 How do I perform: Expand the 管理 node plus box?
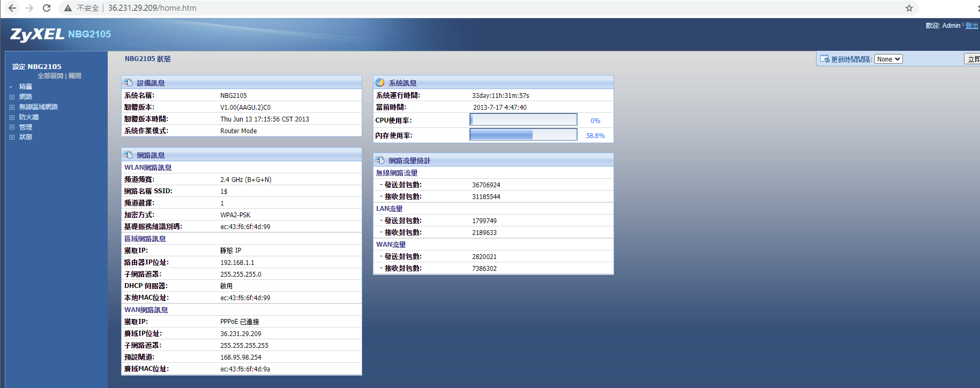click(12, 127)
